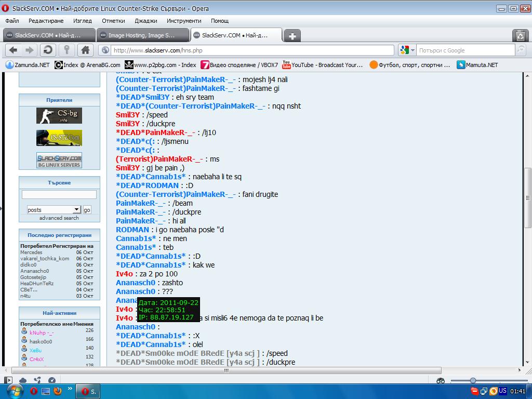Image resolution: width=532 pixels, height=399 pixels.
Task: Click the fit-to-width view icon
Action: click(441, 381)
